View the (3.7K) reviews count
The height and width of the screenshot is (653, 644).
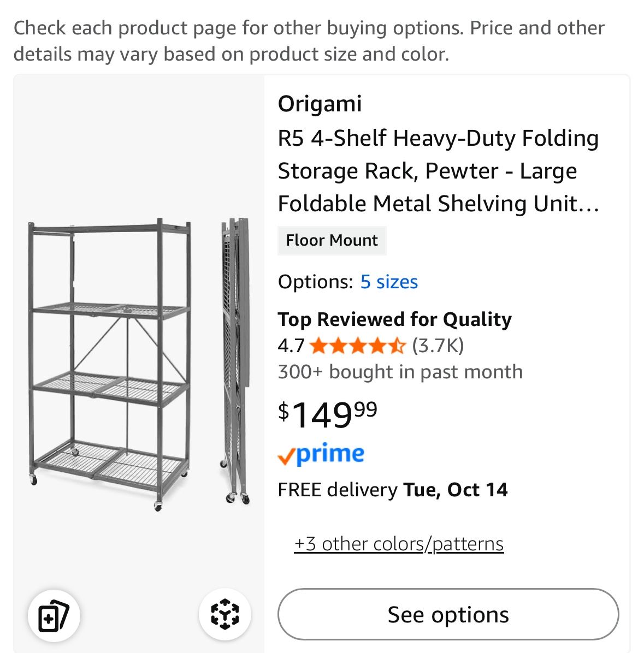438,346
